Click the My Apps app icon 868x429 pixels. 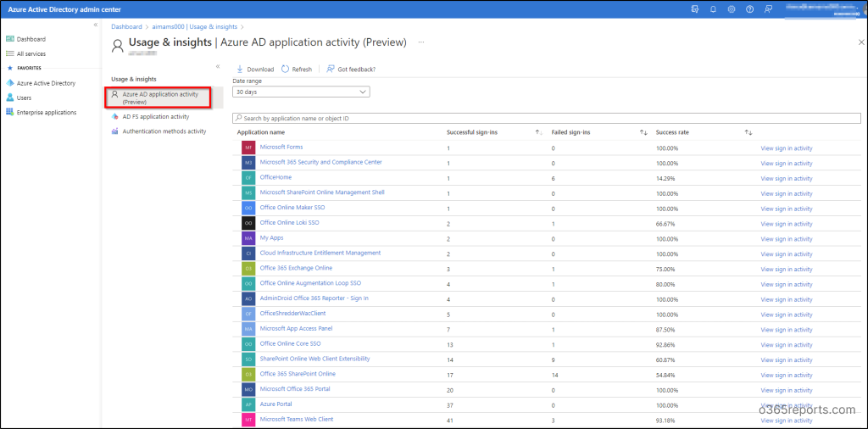click(248, 238)
